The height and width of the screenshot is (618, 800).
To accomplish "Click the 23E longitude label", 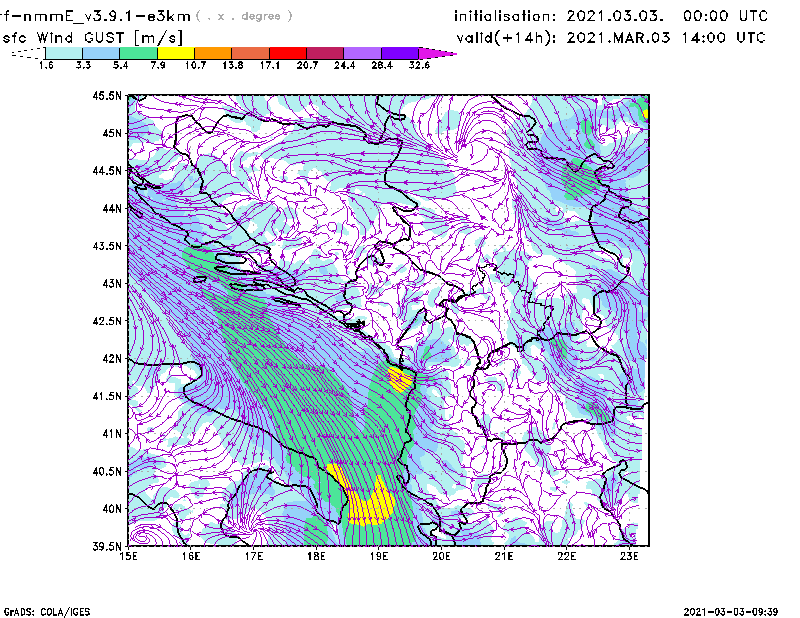I will pos(629,556).
